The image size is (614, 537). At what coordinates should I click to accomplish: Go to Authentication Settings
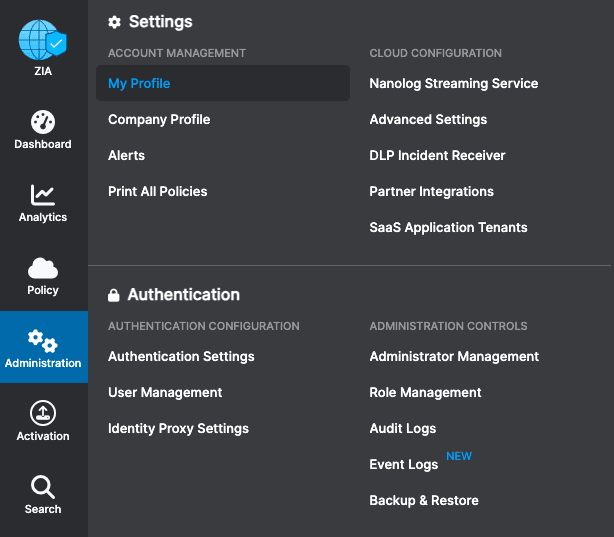181,356
